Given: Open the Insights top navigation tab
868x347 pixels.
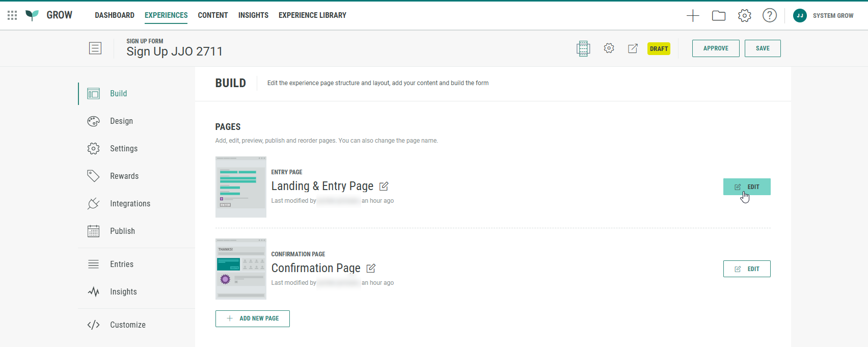Looking at the screenshot, I should point(253,15).
